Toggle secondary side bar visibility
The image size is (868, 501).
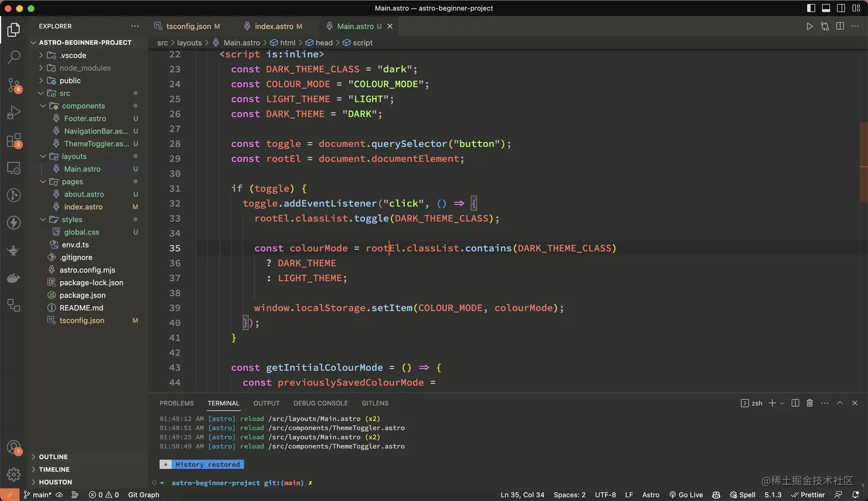(x=841, y=8)
